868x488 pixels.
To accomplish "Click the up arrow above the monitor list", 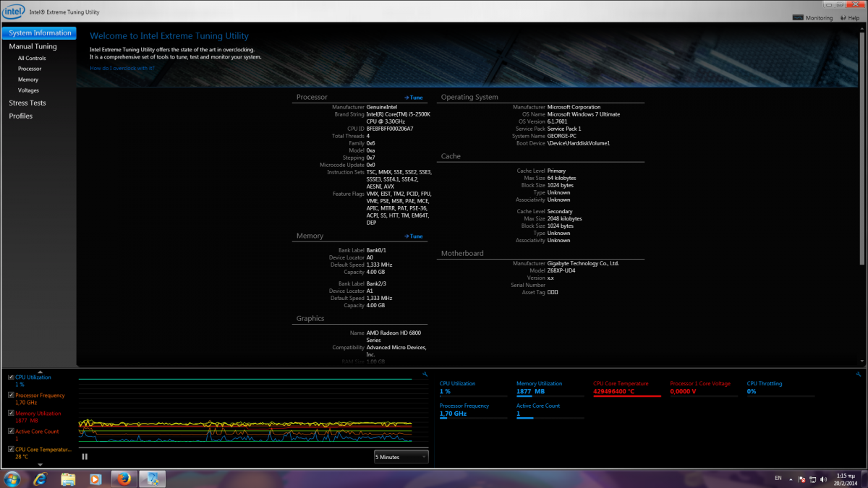I will [40, 372].
